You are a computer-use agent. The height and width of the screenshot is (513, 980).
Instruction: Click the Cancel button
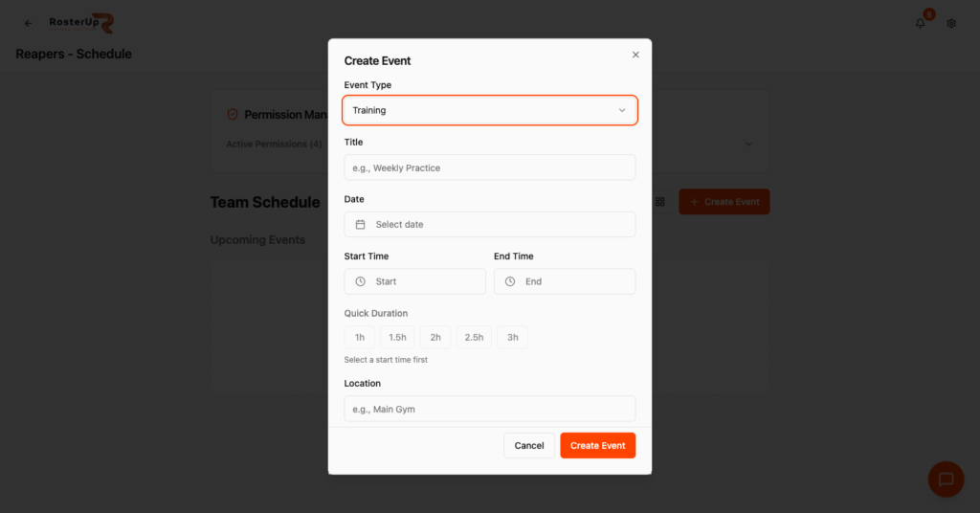click(x=528, y=445)
